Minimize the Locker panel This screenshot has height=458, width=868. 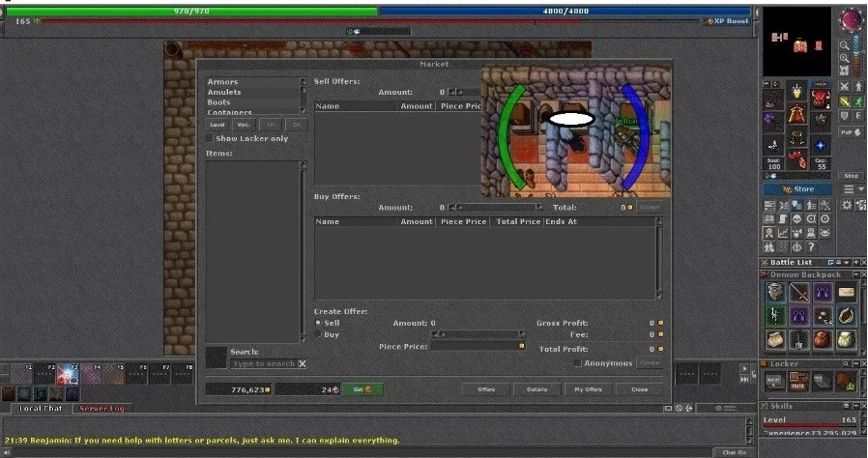(855, 364)
